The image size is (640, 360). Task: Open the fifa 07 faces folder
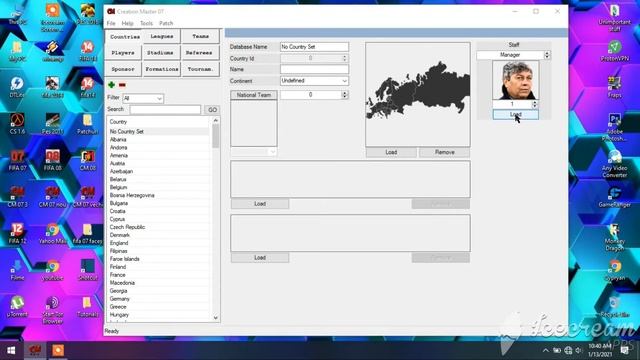pos(88,233)
